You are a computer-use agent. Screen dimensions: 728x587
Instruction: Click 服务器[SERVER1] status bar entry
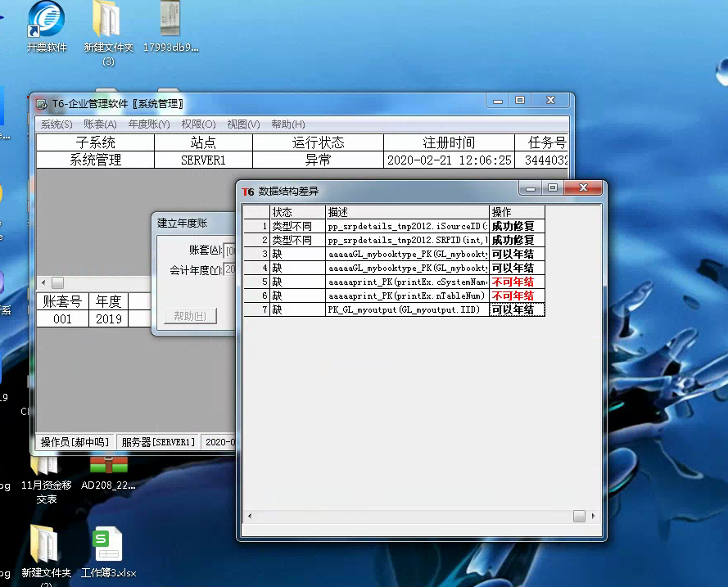(x=158, y=442)
